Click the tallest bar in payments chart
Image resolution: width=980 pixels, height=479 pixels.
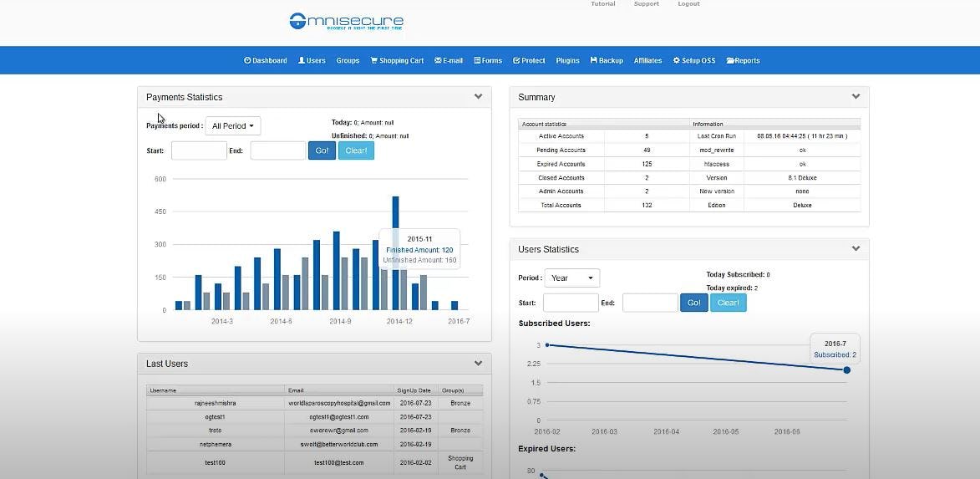pos(395,253)
